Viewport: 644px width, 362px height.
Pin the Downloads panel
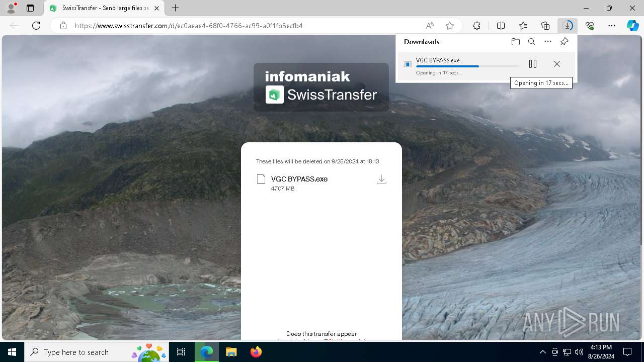(x=564, y=42)
